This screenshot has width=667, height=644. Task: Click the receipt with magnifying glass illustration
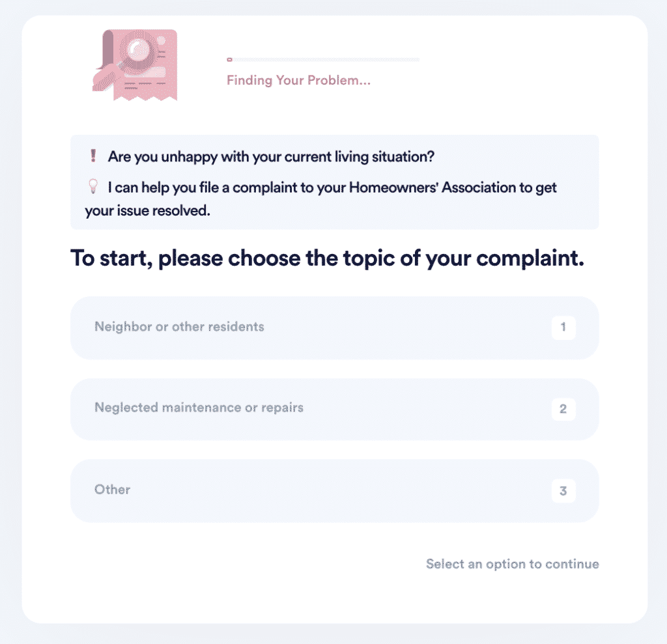(x=134, y=64)
